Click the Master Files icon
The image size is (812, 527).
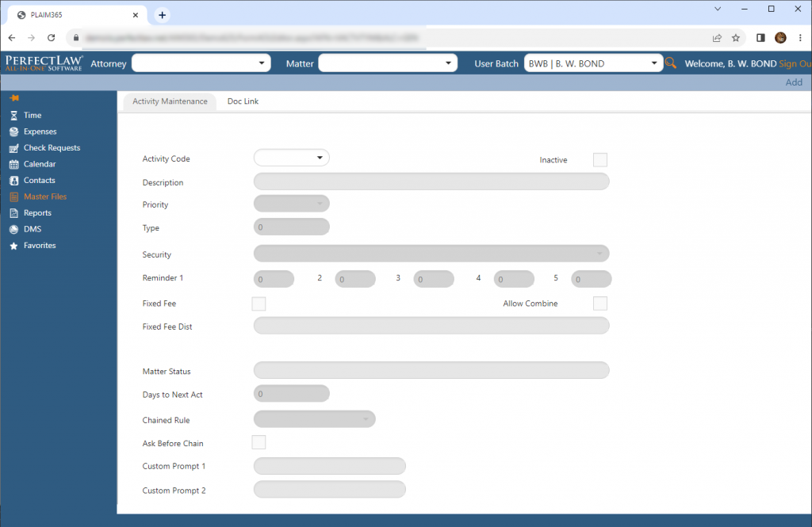[x=14, y=197]
